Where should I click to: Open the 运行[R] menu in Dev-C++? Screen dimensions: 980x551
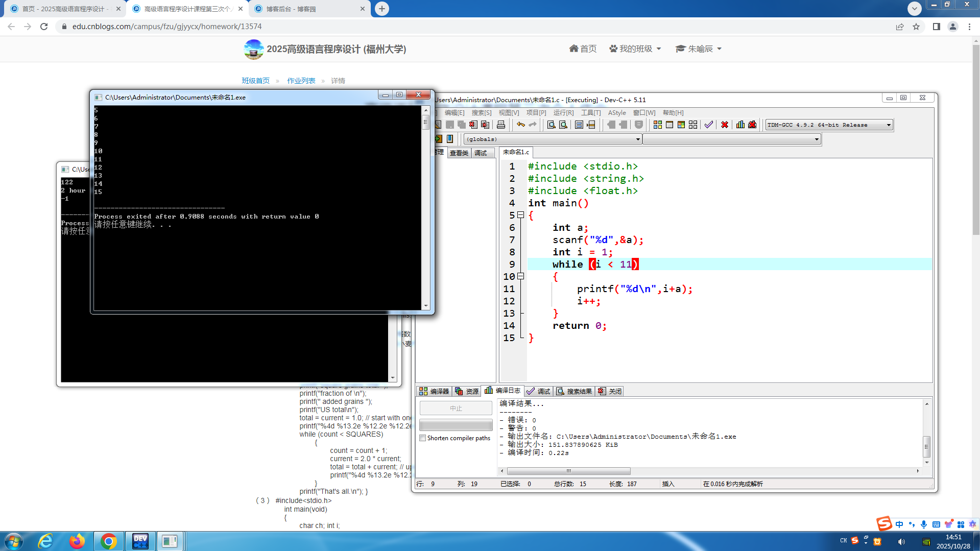point(563,113)
